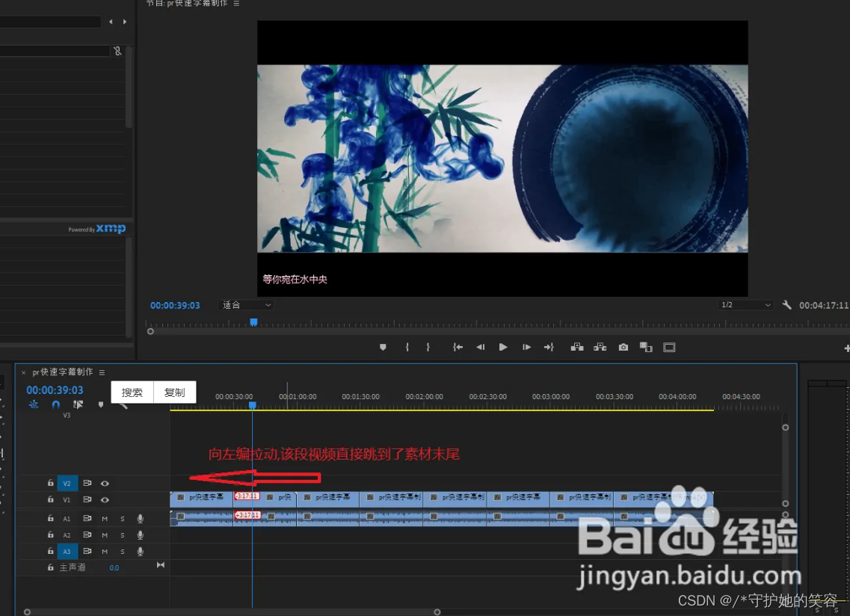The height and width of the screenshot is (616, 850).
Task: Toggle safe margins / fullscreen frame icon
Action: 670,347
